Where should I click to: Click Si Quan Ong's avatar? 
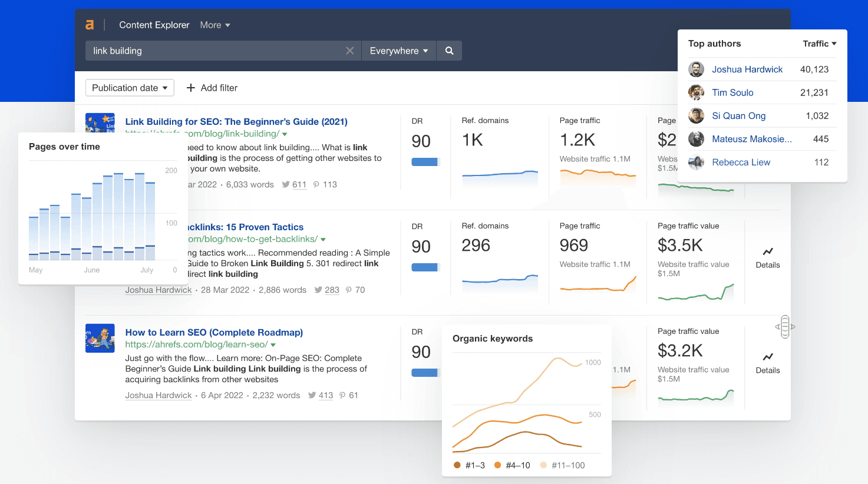pyautogui.click(x=697, y=115)
